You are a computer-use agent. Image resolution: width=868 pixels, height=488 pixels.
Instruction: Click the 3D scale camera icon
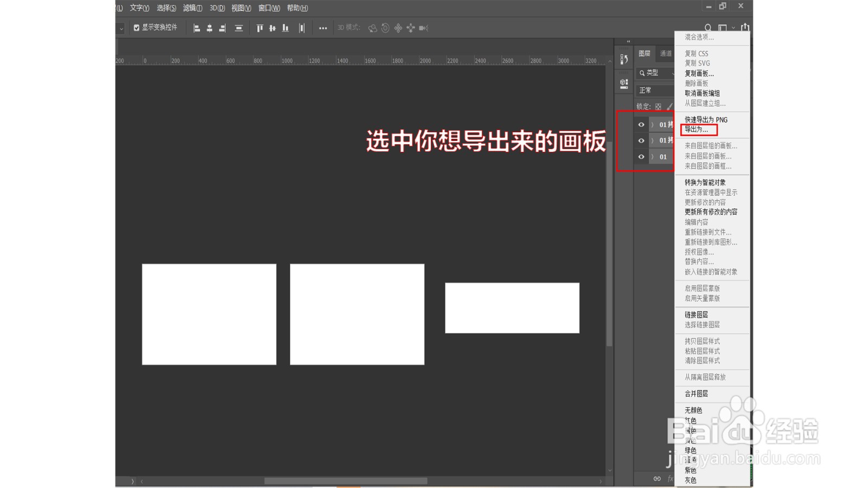[x=424, y=28]
